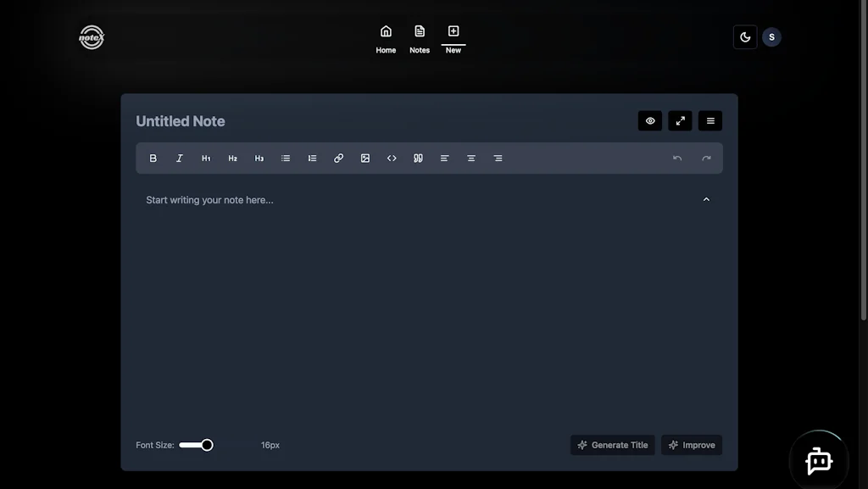Switch to dark mode with the moon toggle
This screenshot has height=489, width=868.
[743, 36]
